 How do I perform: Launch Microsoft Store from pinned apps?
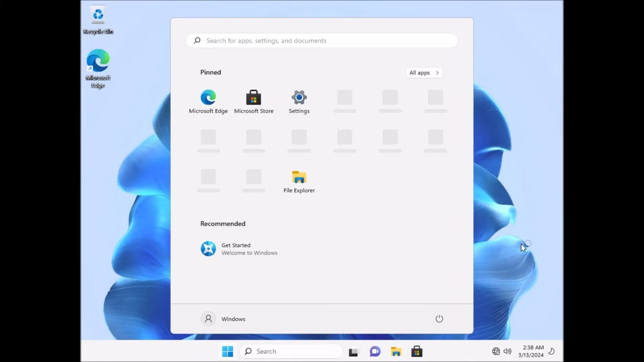pos(254,102)
